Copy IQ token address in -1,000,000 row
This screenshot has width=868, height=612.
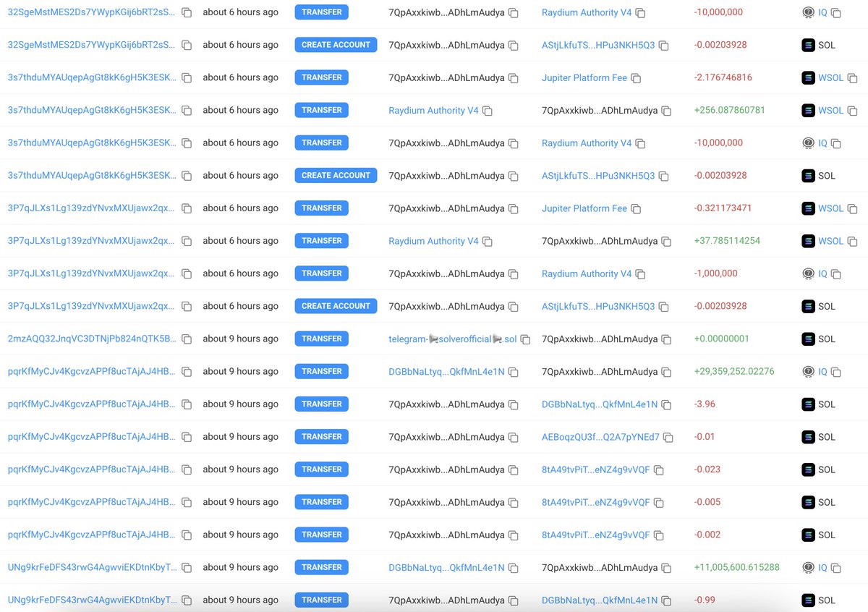point(836,274)
